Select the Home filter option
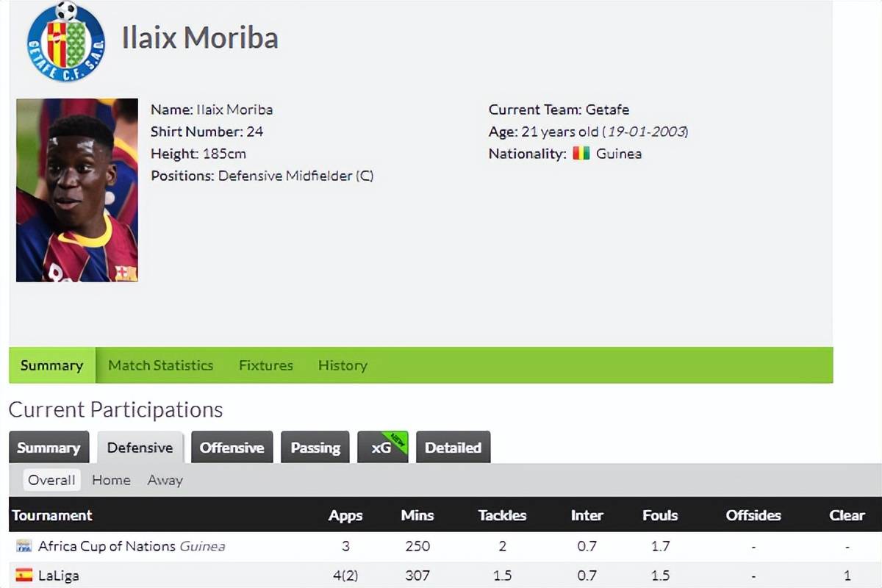This screenshot has width=882, height=588. [x=111, y=480]
